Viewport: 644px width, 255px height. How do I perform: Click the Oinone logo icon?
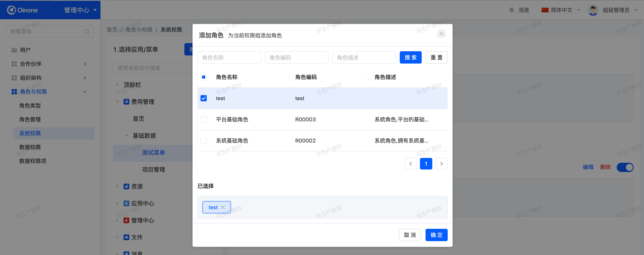click(x=11, y=10)
